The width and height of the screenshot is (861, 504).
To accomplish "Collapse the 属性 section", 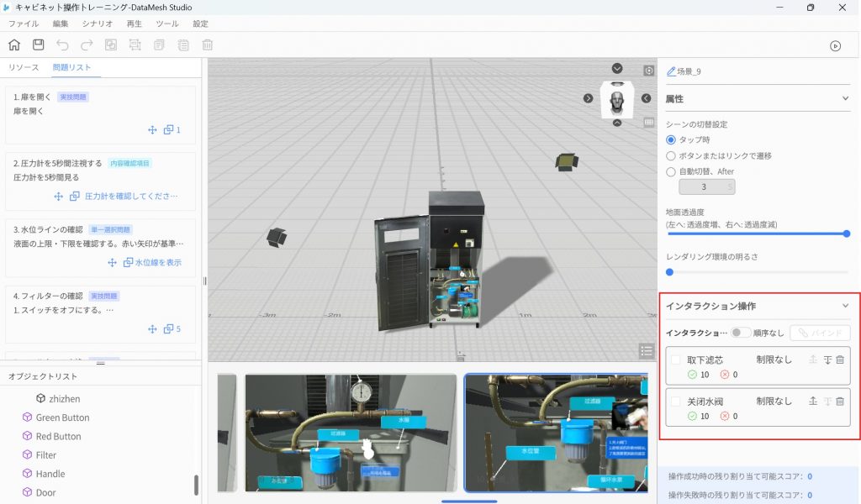I will coord(845,98).
